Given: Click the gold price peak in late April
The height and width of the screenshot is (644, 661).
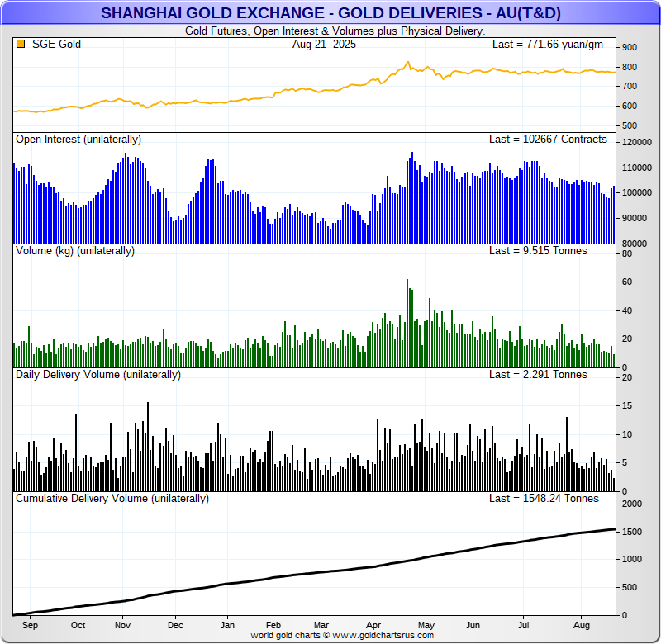Looking at the screenshot, I should 407,63.
